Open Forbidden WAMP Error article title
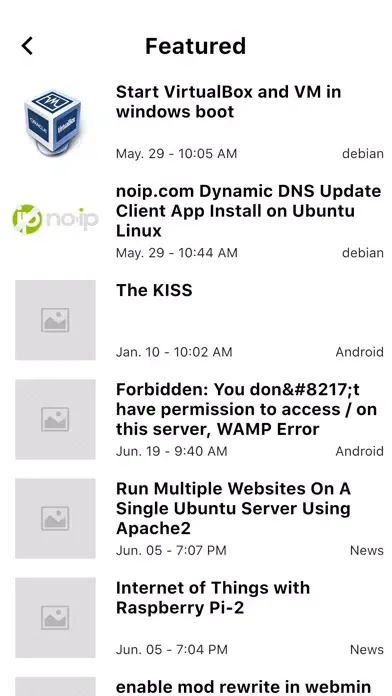The image size is (392, 696). [x=246, y=409]
